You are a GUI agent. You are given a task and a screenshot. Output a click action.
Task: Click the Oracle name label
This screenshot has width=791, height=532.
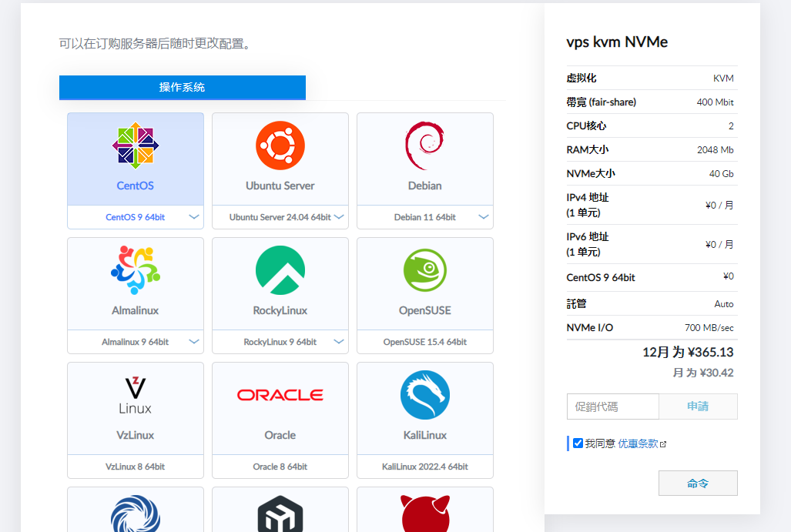pyautogui.click(x=280, y=435)
